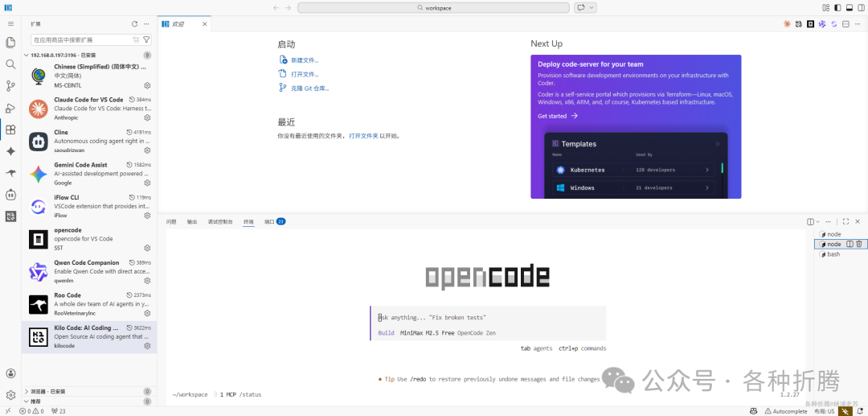Screen dimensions: 868x416
Task: Split the editor layout from title bar
Action: (x=845, y=24)
